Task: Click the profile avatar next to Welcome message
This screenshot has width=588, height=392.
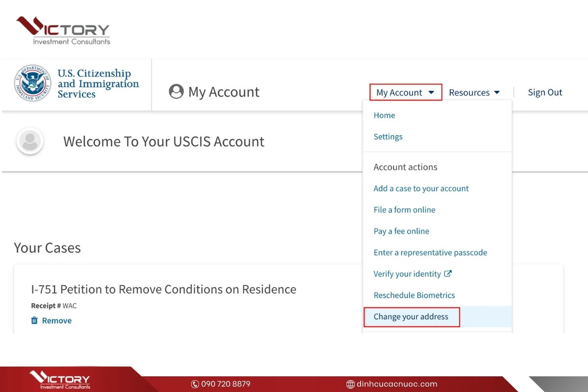Action: (x=30, y=142)
